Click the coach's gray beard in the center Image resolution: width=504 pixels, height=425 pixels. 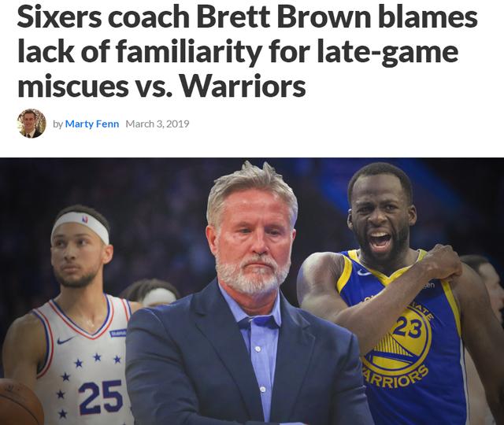click(x=252, y=273)
